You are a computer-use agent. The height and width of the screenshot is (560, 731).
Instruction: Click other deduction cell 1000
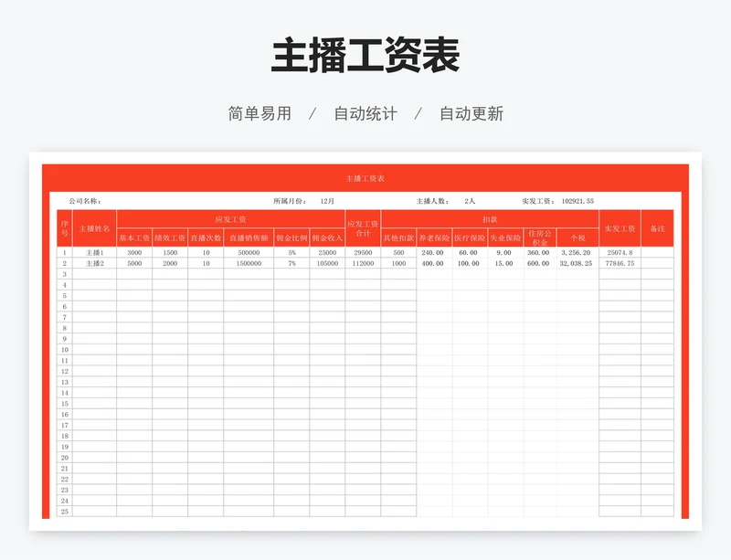click(398, 263)
